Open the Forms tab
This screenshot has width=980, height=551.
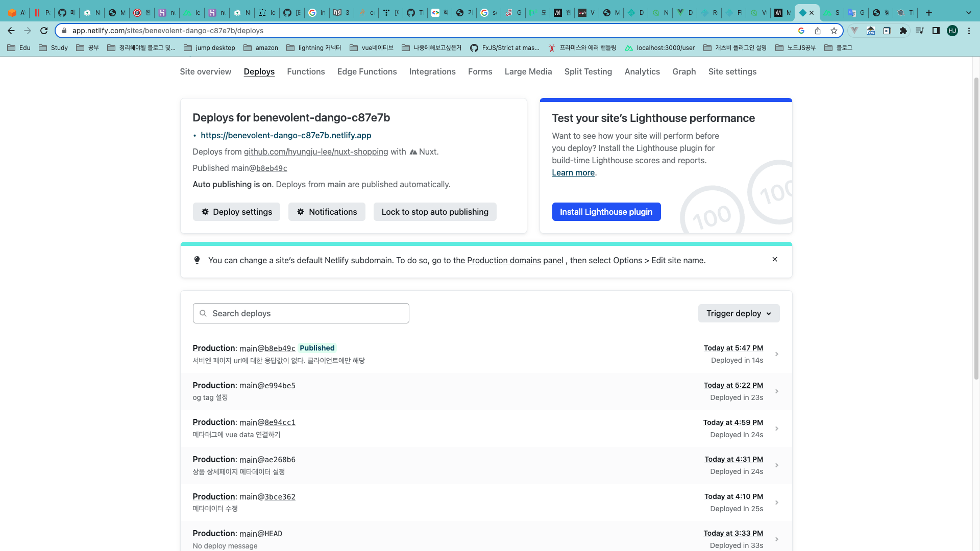coord(480,71)
